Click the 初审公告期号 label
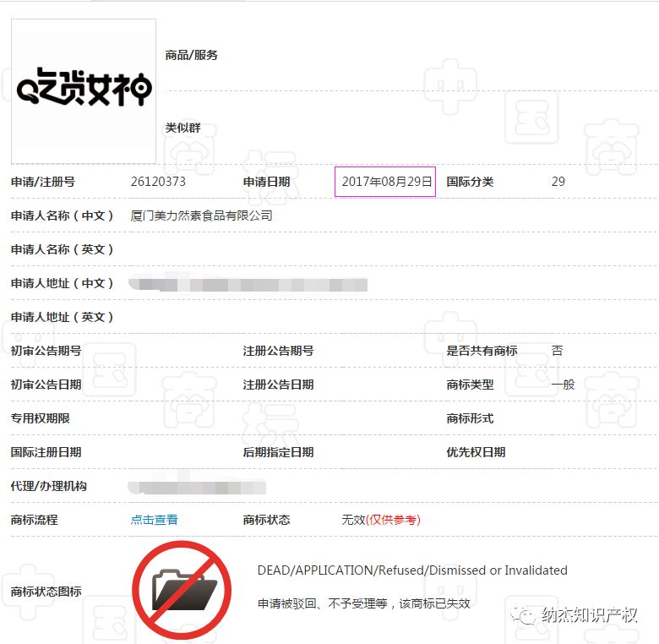This screenshot has height=644, width=659. pos(46,351)
